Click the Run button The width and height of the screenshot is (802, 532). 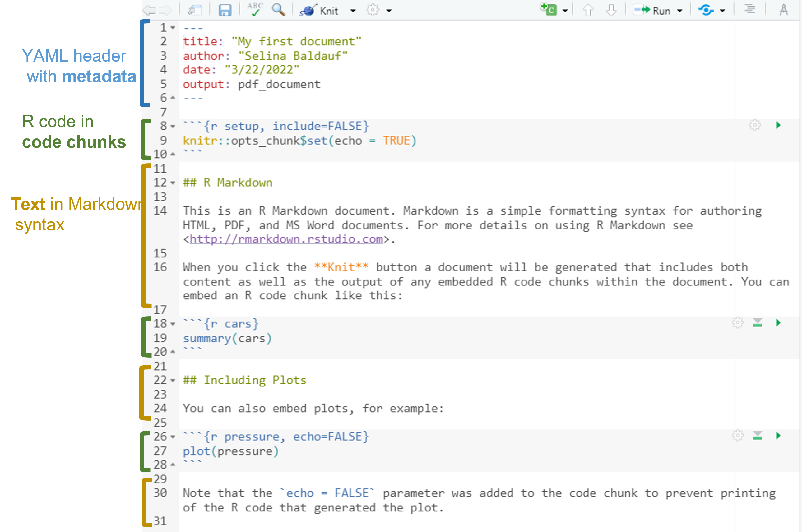coord(652,11)
